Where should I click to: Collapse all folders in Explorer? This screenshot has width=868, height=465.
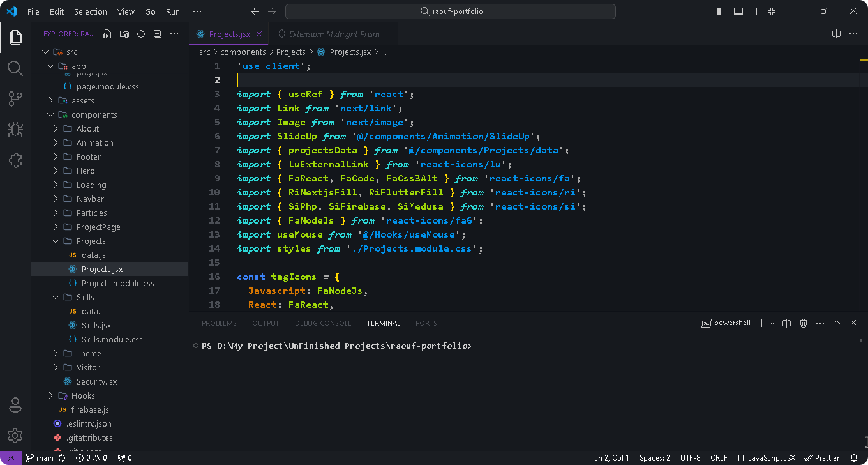(158, 34)
